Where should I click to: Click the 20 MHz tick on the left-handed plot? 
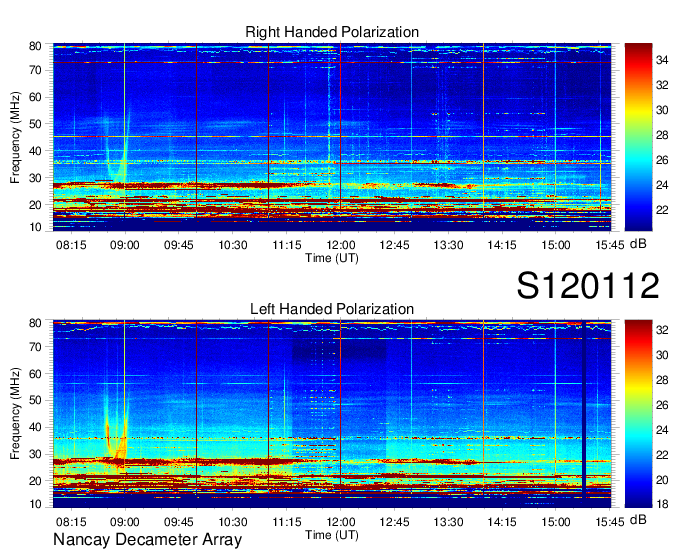(35, 481)
